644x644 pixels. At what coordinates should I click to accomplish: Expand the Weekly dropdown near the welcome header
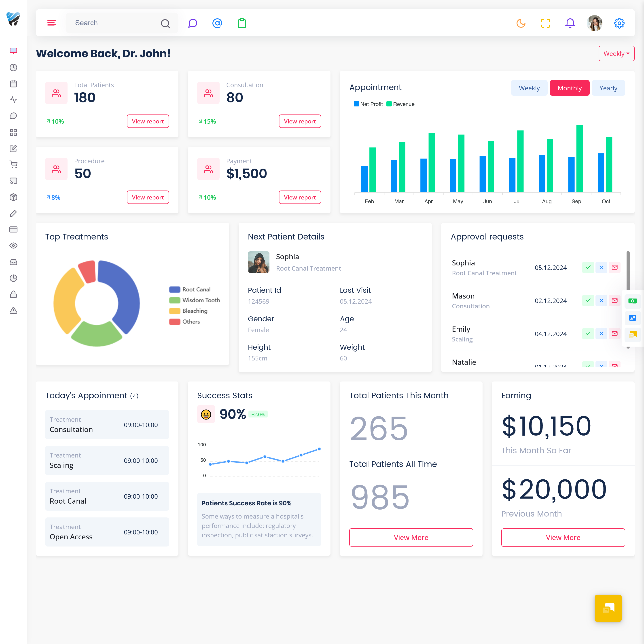(x=616, y=54)
